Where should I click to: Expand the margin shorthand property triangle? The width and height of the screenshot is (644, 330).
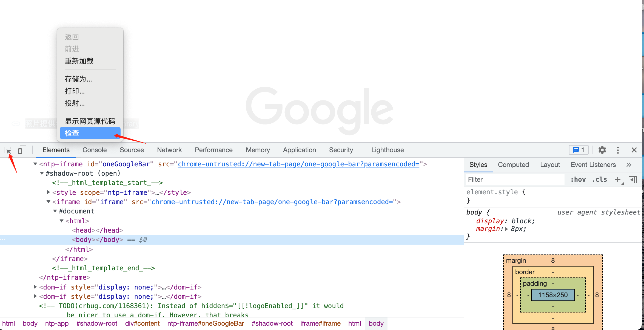[x=506, y=229]
